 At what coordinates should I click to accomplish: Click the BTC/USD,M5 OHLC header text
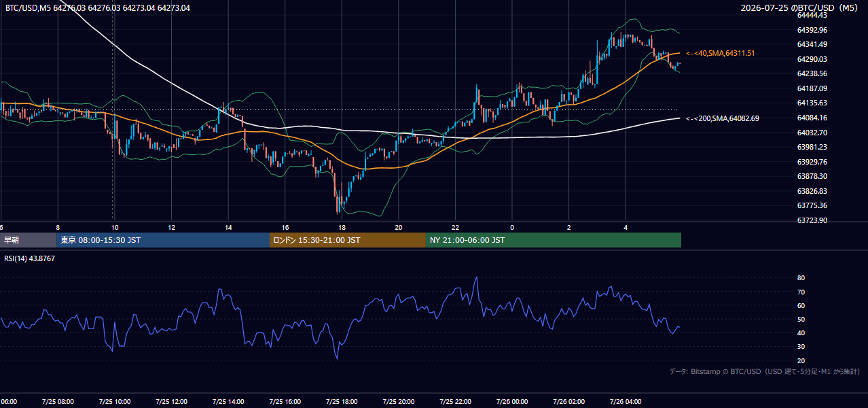click(98, 7)
